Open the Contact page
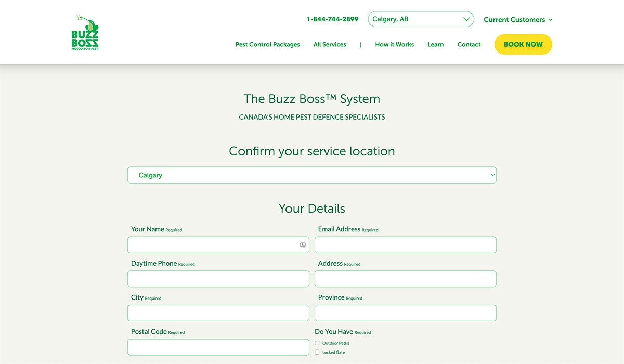Screen dimensions: 624x364 469,45
